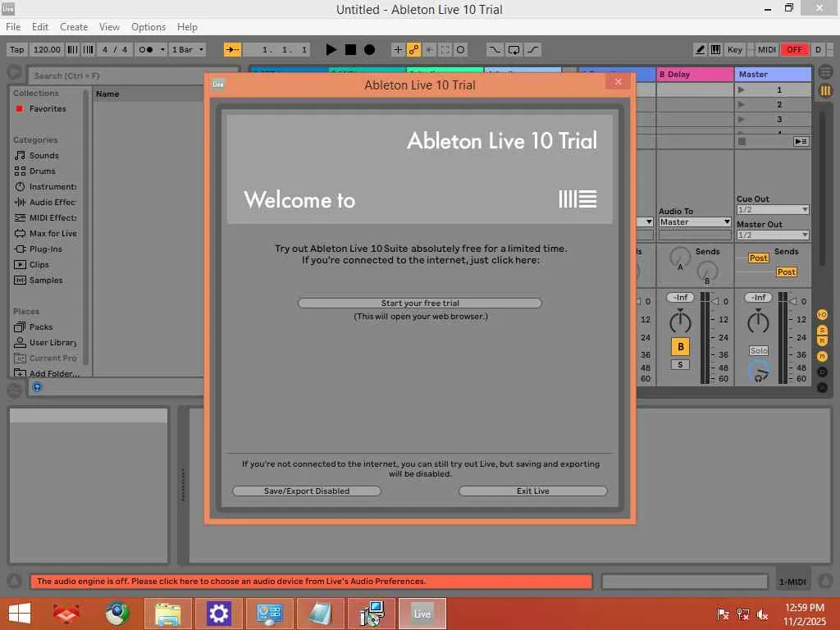840x630 pixels.
Task: Open B Delay Audio To Master dropdown
Action: coord(695,221)
